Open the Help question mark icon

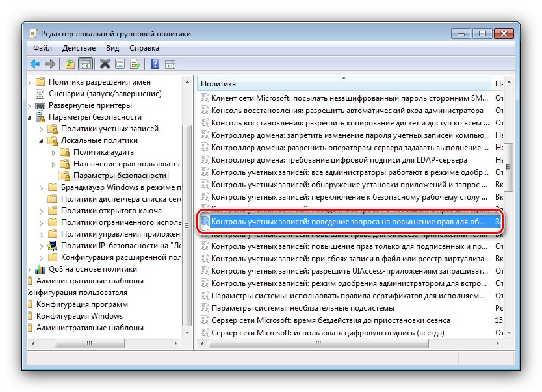[155, 64]
